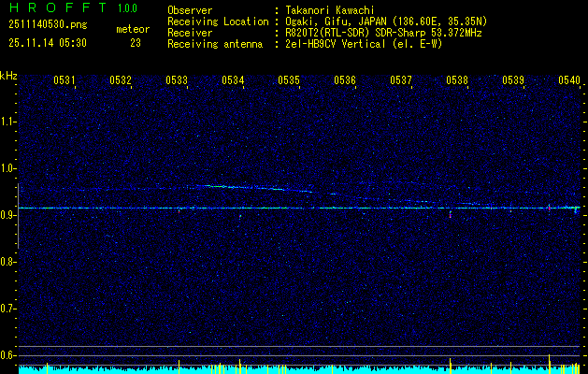The image size is (588, 374).
Task: Click time axis label 0532
Action: point(121,79)
